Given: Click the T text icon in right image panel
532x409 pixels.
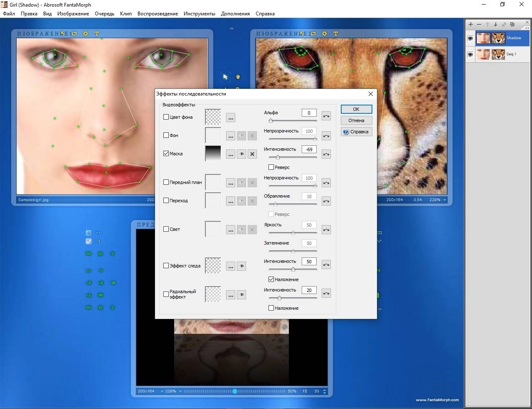Looking at the screenshot, I should [x=336, y=34].
